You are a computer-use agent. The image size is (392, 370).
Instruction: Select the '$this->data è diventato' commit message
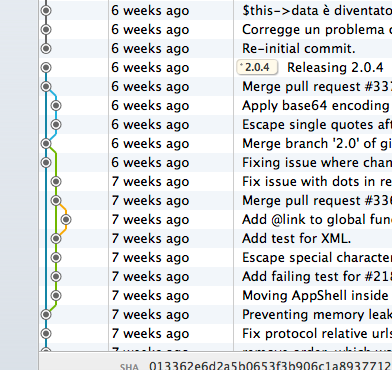click(x=317, y=11)
